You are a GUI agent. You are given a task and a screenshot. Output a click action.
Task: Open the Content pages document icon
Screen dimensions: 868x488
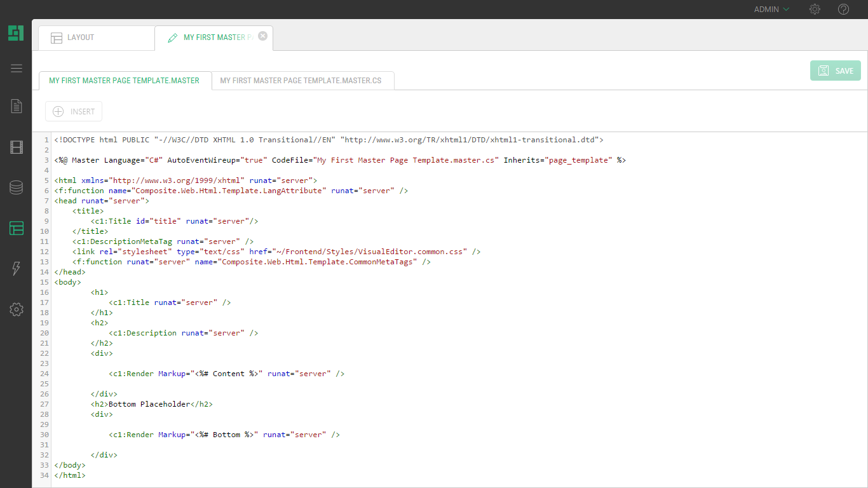click(17, 106)
